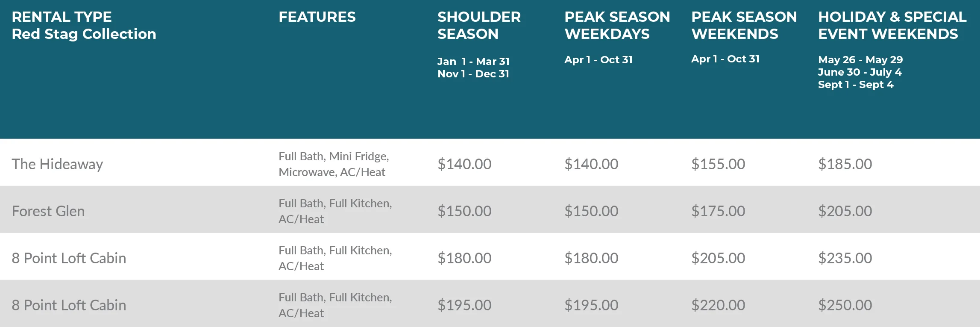980x327 pixels.
Task: Click The Hideaway $185.00 holiday price
Action: 845,164
